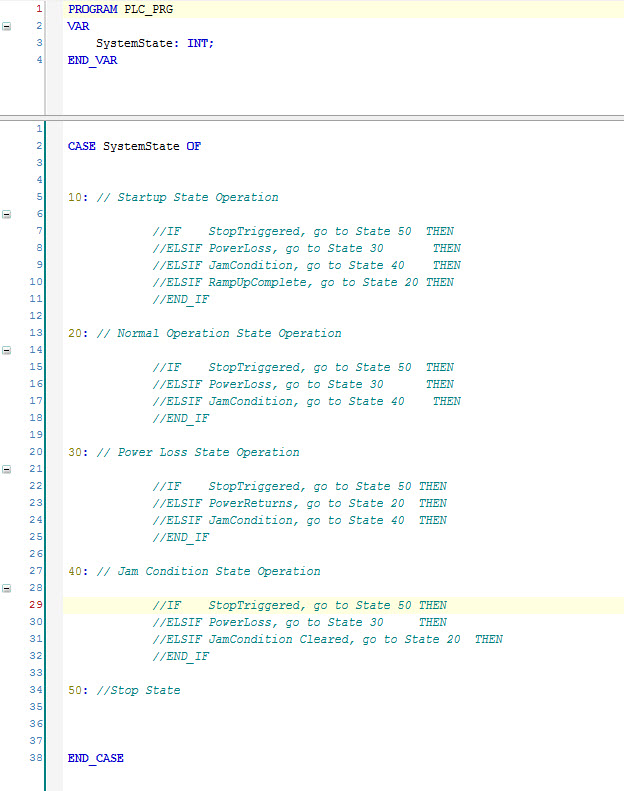624x791 pixels.
Task: Click line number 29 in the gutter
Action: click(x=36, y=605)
